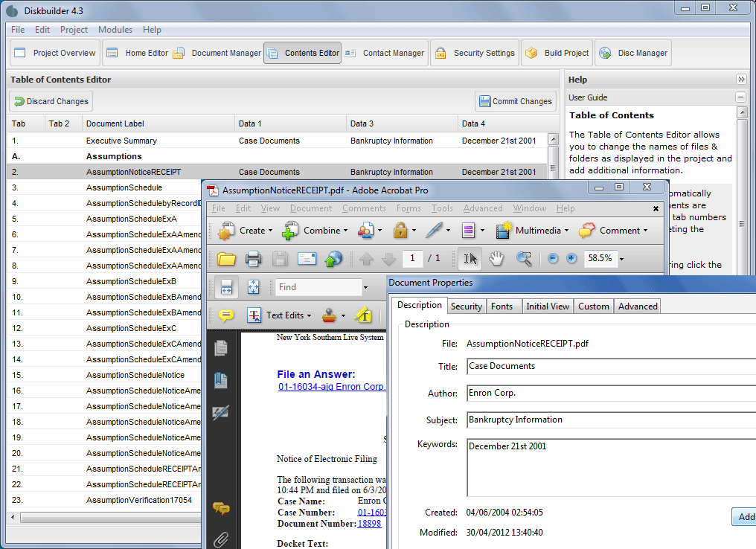Click Discard Changes button
This screenshot has height=549, width=756.
click(x=51, y=101)
